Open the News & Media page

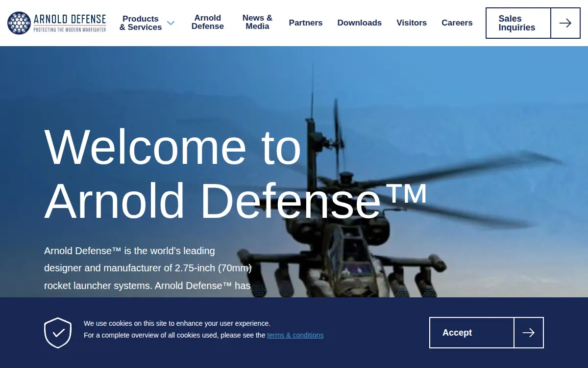[257, 22]
